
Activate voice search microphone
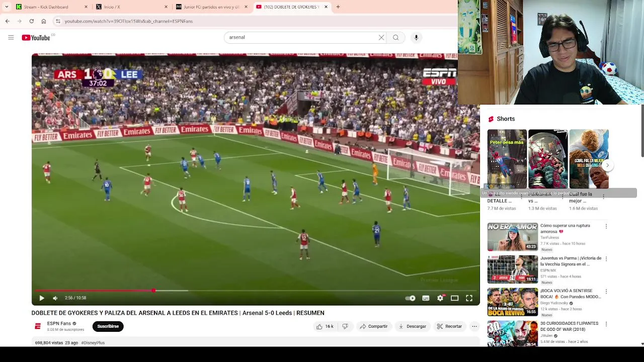(416, 37)
